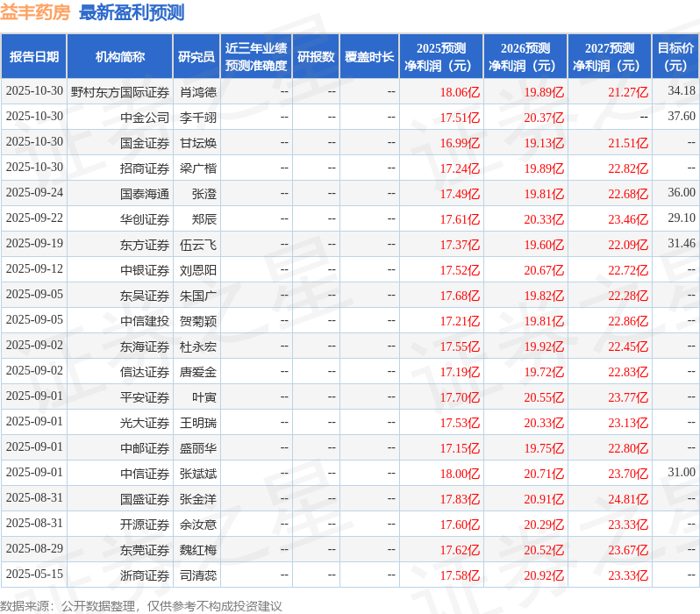The width and height of the screenshot is (700, 614).
Task: Click researcher name 余汝意
Action: pos(198,525)
